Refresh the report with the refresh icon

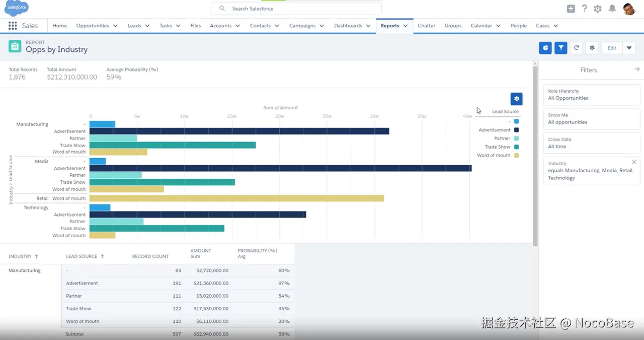pyautogui.click(x=576, y=47)
